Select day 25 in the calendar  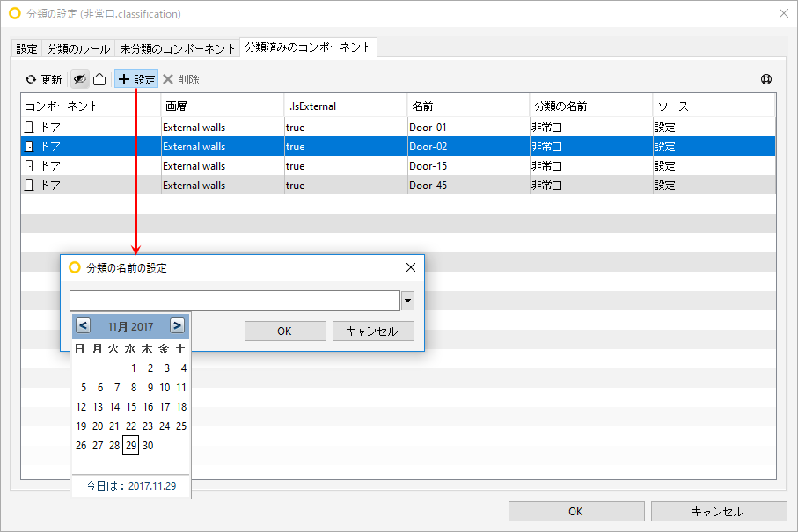click(181, 426)
